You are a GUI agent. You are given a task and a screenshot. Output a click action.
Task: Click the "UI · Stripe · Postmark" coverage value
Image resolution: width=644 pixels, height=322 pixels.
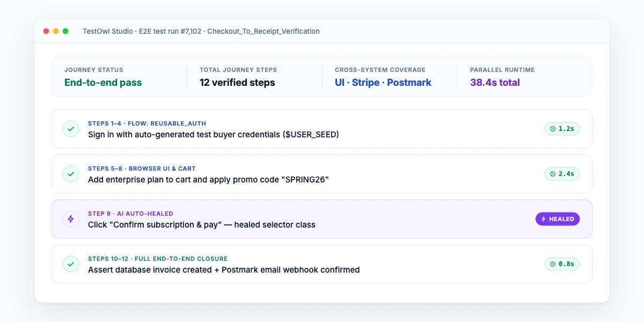pyautogui.click(x=383, y=83)
